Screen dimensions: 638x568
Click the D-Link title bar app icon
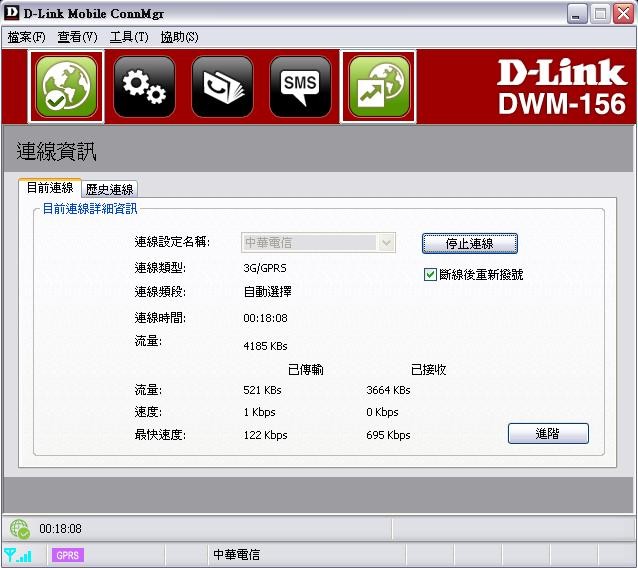pyautogui.click(x=11, y=13)
